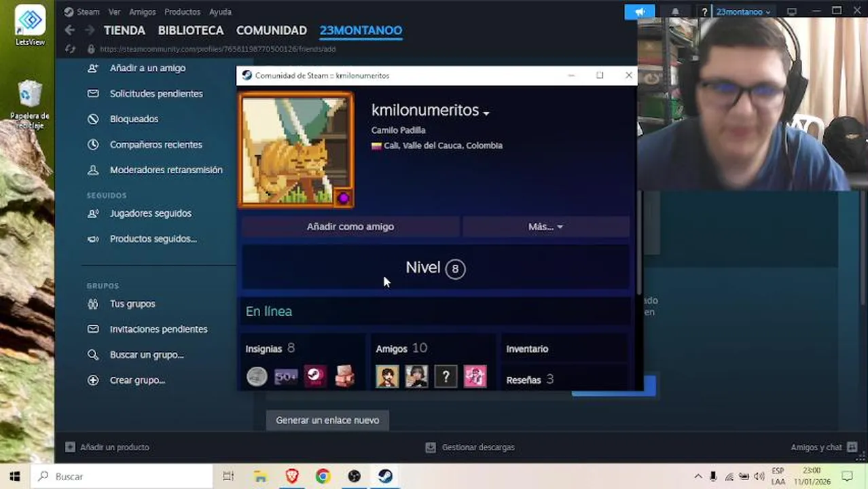Open Chrome from the taskbar
This screenshot has width=868, height=489.
tap(323, 476)
